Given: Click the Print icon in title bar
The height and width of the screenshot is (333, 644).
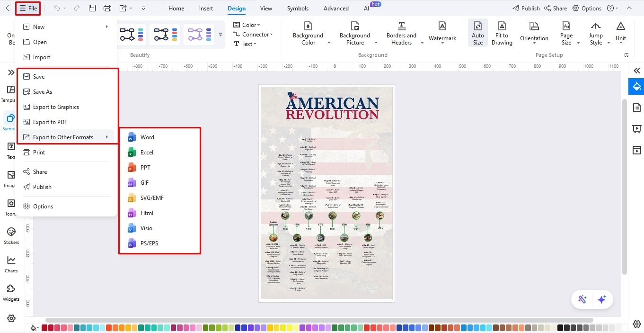Looking at the screenshot, I should click(107, 8).
